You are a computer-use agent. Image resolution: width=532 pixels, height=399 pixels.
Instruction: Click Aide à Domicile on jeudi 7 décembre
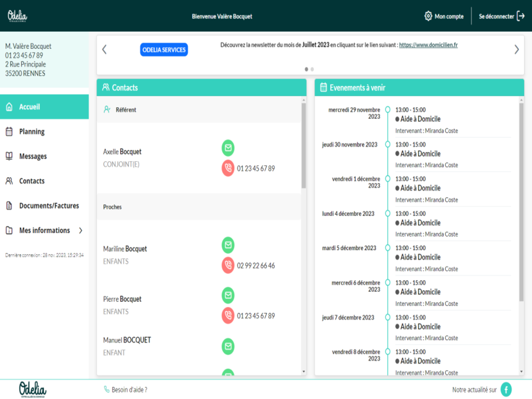[420, 327]
